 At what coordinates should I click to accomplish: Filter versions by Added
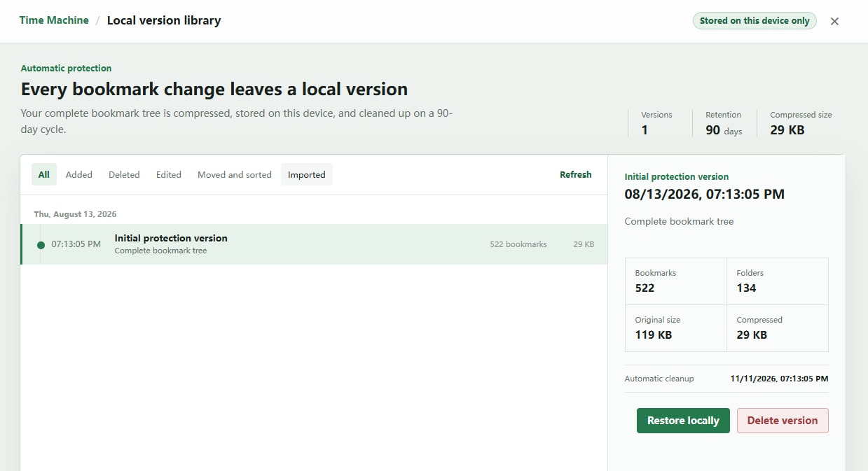click(79, 174)
